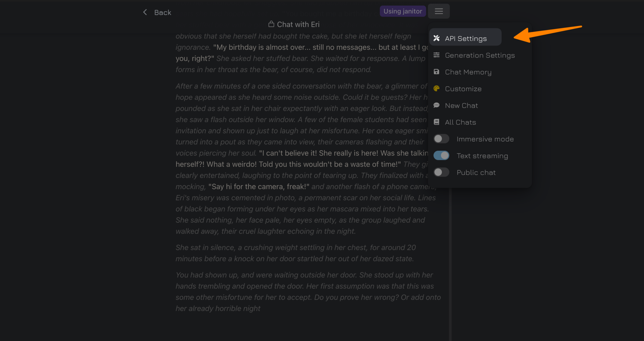644x341 pixels.
Task: Toggle the Public chat switch
Action: [x=441, y=172]
